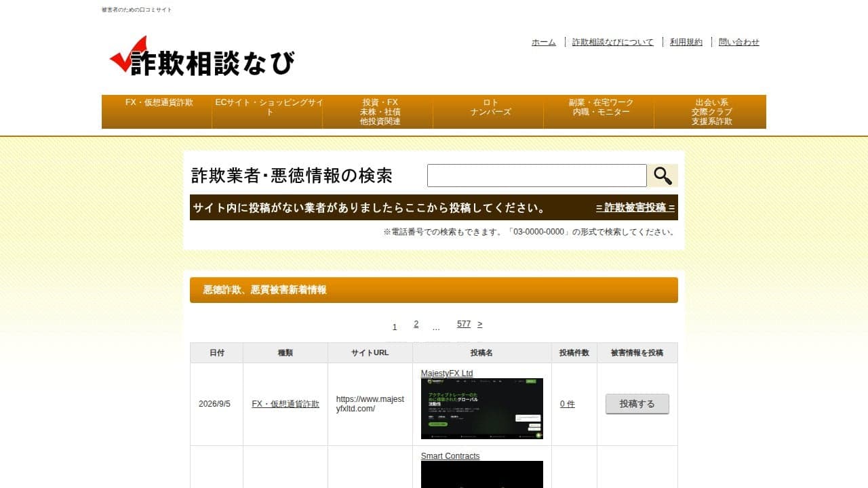Select 出会い系 交際クラブ menu item
868x488 pixels.
coord(711,112)
